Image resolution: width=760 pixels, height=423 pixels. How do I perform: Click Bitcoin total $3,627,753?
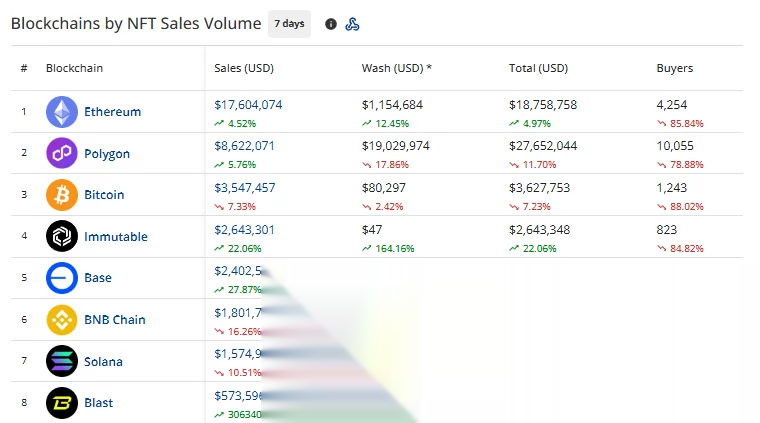point(539,188)
